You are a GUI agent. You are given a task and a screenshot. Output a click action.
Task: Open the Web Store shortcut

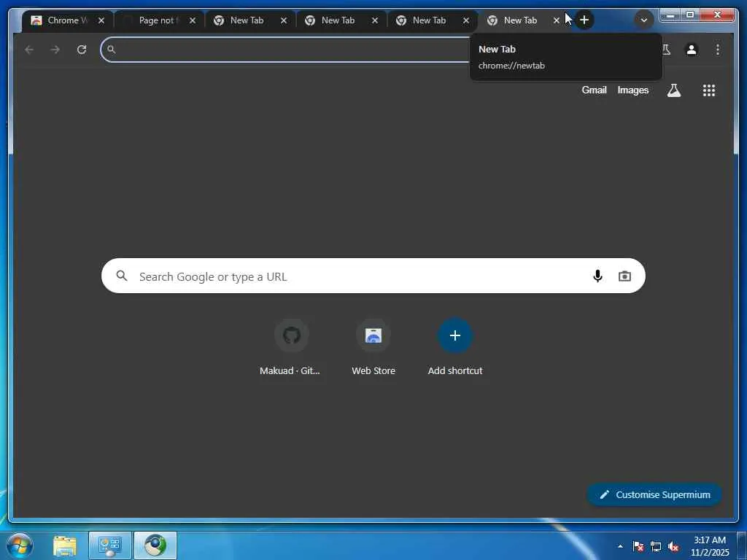pos(373,347)
